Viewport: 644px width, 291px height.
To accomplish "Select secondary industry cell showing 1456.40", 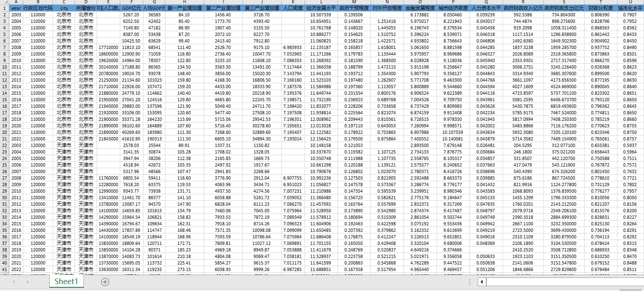I will pyautogui.click(x=223, y=15).
